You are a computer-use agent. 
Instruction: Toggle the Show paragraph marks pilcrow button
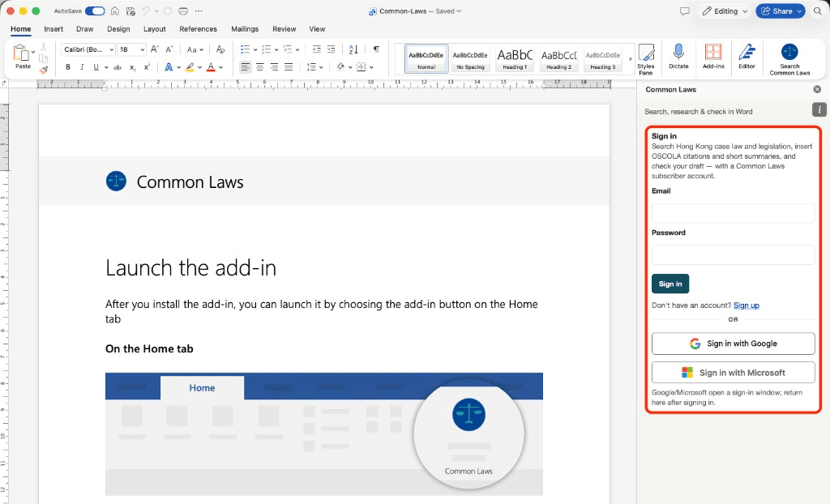click(376, 49)
